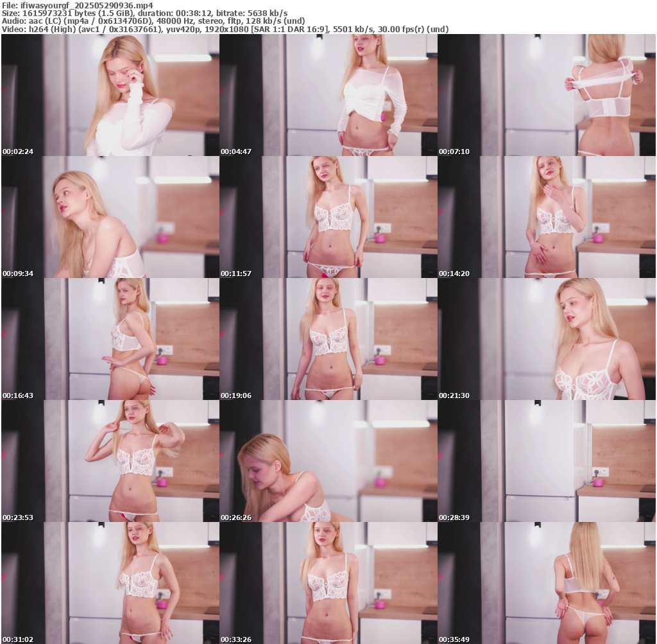The height and width of the screenshot is (644, 657).
Task: Open the frame marked 00:04:47
Action: click(328, 95)
